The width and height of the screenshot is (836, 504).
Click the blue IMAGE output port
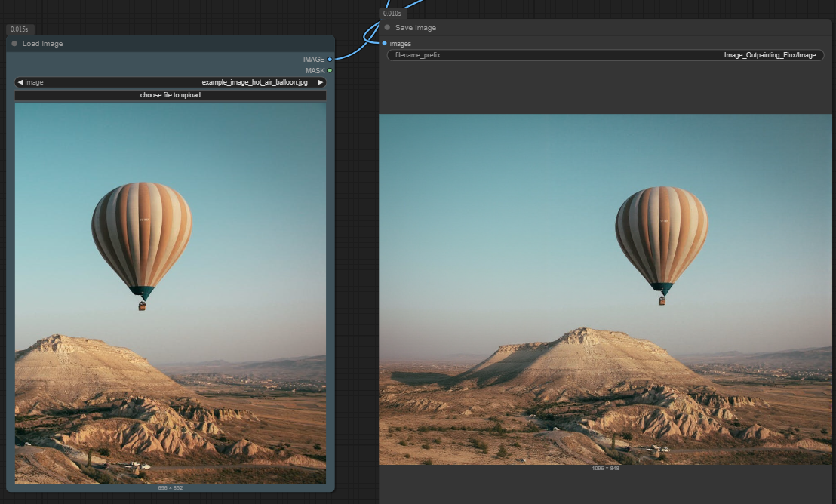pos(330,59)
